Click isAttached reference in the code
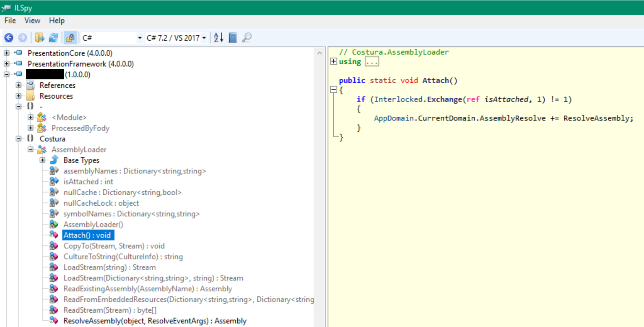644x327 pixels. point(506,99)
